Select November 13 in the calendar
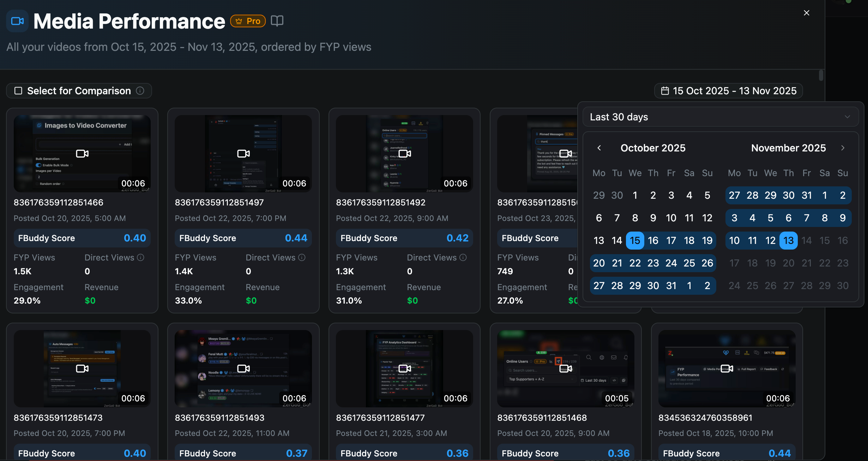The height and width of the screenshot is (461, 868). [x=788, y=240]
